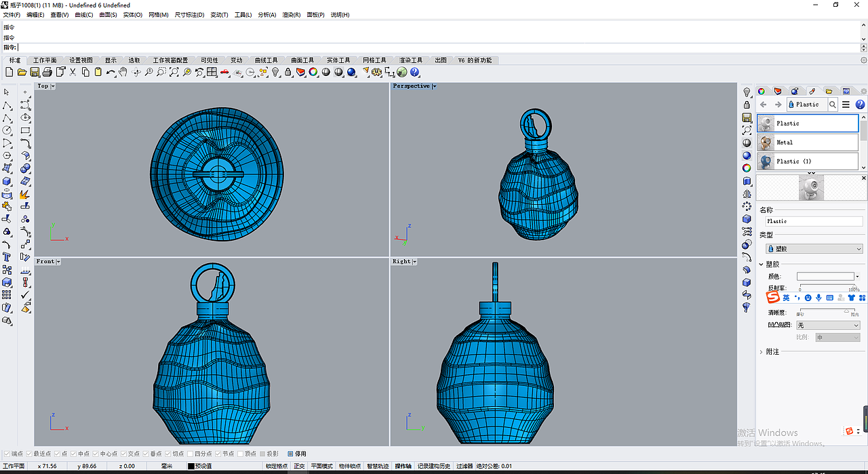Paste with the clipboard icon
This screenshot has height=474, width=868.
click(x=98, y=72)
